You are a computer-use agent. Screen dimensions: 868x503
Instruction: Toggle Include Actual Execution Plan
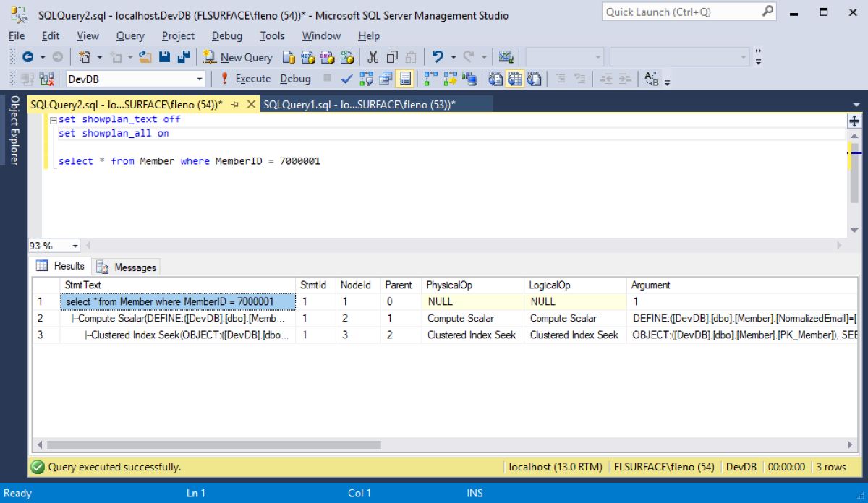[432, 79]
